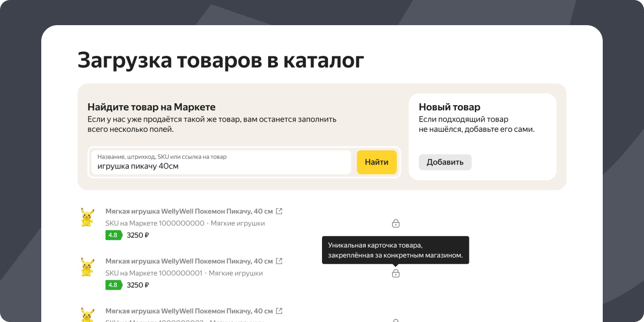Click the 4.8 rating badge on second product
Screen dimensions: 644x322
point(113,285)
